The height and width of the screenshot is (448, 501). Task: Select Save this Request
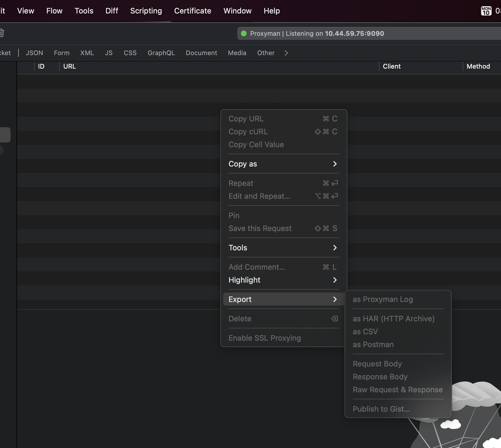click(x=260, y=229)
